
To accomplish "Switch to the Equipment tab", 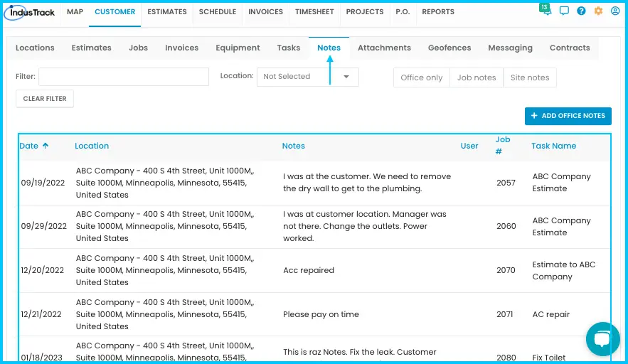I will pyautogui.click(x=238, y=48).
